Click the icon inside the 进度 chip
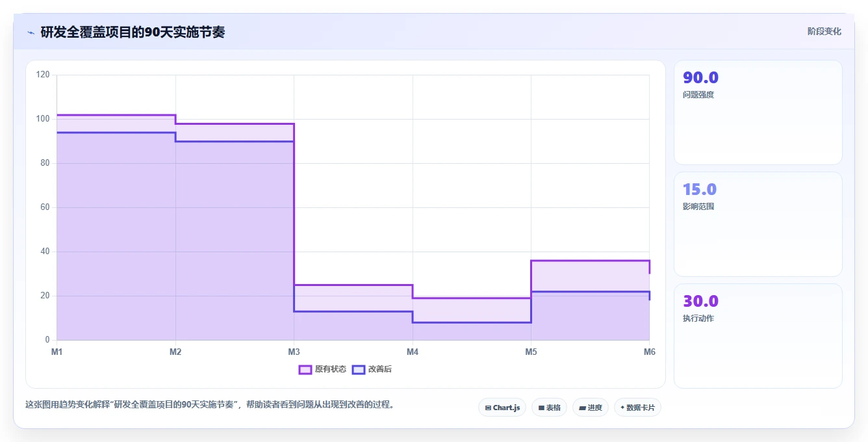Viewport: 868px width, 442px height. [582, 408]
